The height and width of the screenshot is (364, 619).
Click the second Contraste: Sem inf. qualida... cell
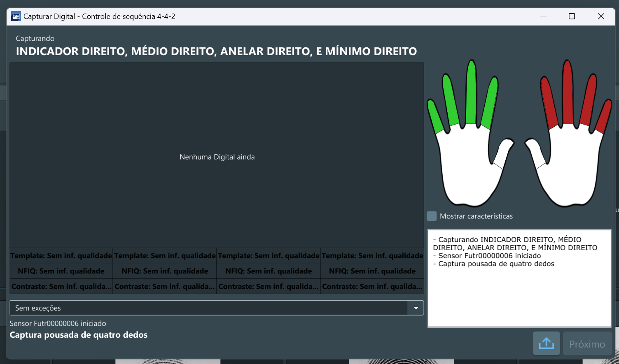pyautogui.click(x=165, y=286)
